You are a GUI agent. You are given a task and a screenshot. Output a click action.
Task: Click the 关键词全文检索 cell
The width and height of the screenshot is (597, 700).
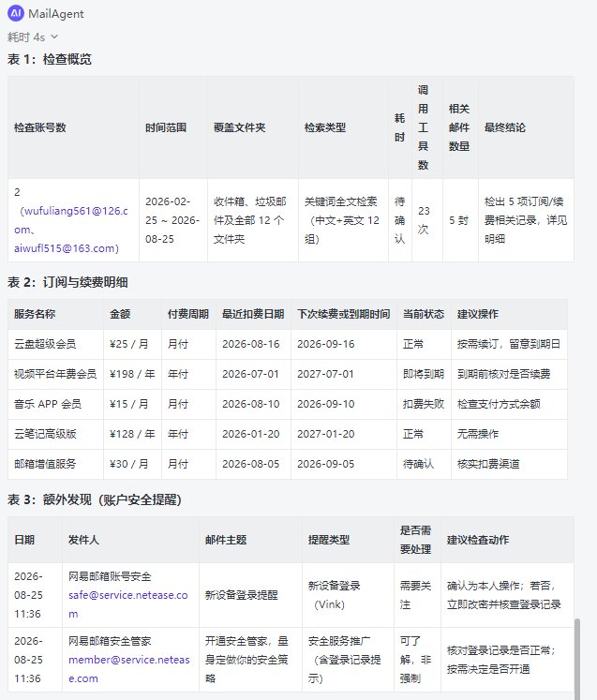(x=342, y=220)
